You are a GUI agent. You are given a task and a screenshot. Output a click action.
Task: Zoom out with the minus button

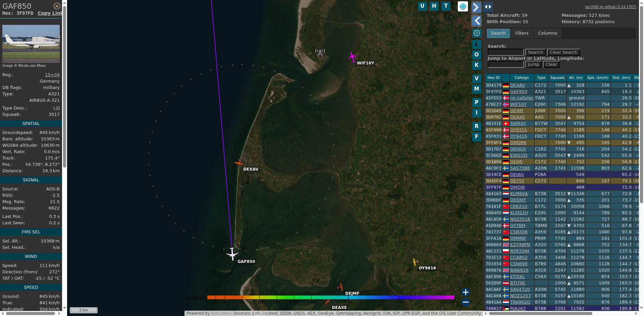pyautogui.click(x=466, y=302)
